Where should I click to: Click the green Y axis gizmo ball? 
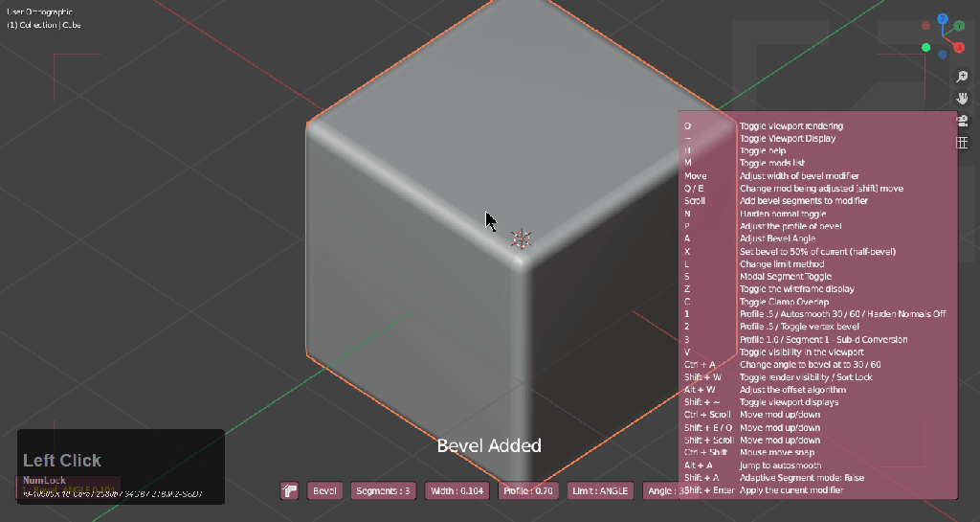(926, 47)
